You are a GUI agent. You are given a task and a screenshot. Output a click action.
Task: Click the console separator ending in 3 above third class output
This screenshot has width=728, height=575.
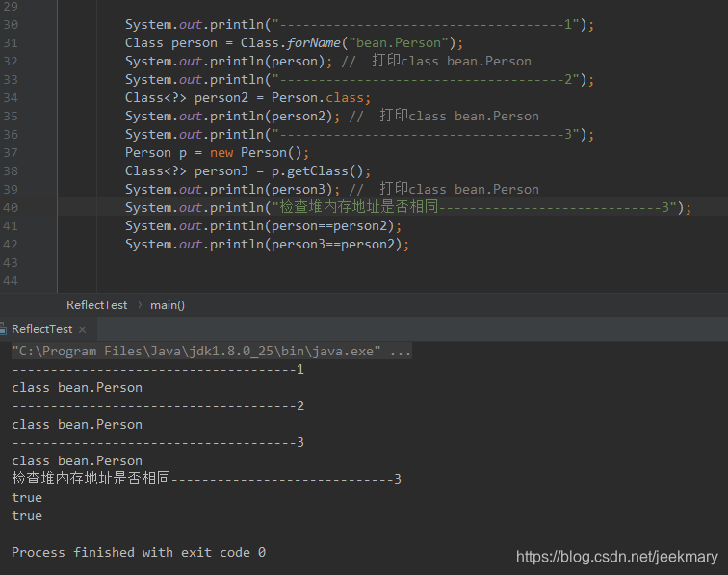coord(158,443)
